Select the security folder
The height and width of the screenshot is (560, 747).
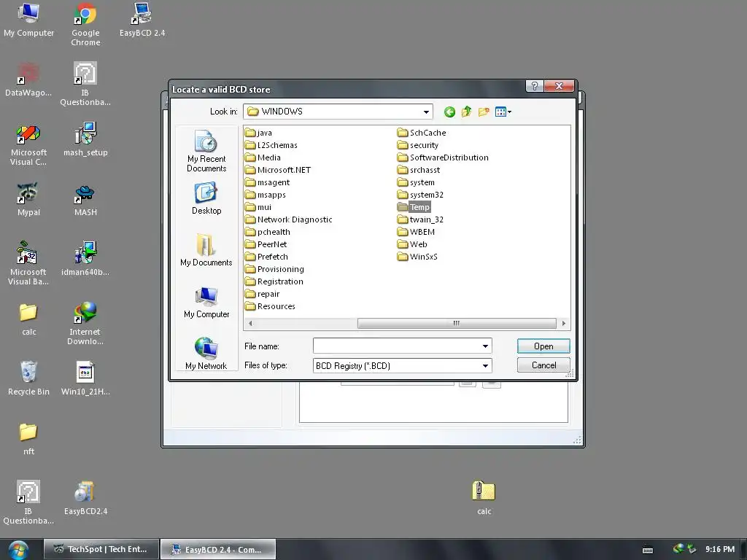[418, 145]
